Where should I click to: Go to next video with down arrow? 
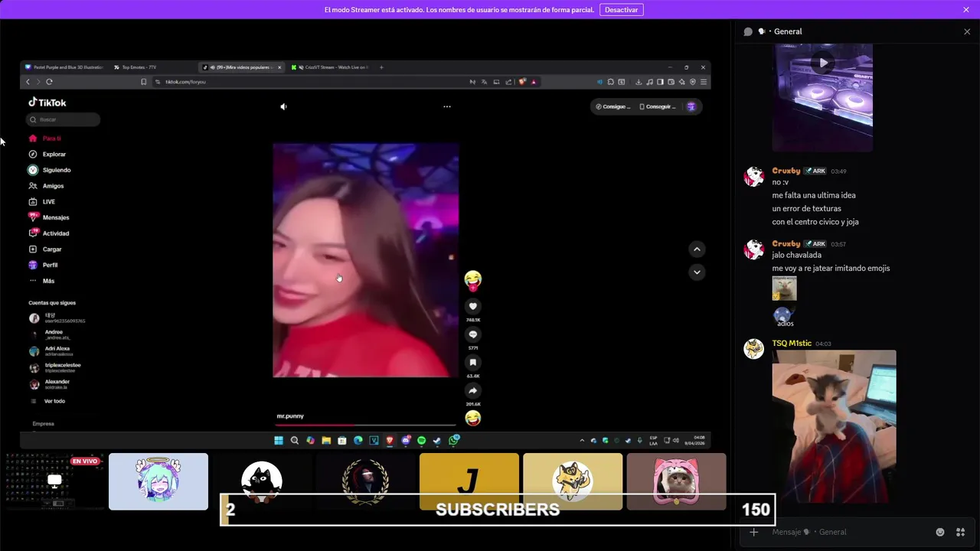click(697, 272)
